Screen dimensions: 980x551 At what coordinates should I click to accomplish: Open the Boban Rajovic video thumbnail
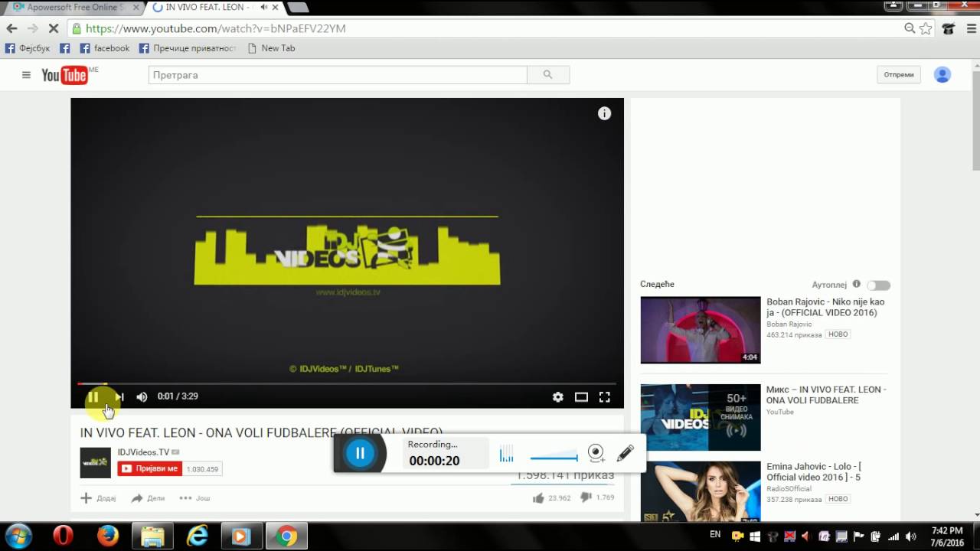click(701, 330)
